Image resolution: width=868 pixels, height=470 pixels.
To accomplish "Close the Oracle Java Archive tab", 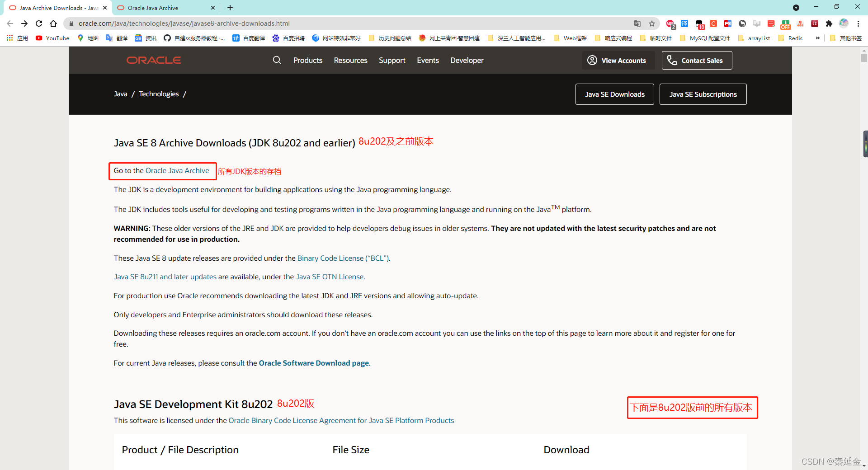I will pyautogui.click(x=213, y=8).
